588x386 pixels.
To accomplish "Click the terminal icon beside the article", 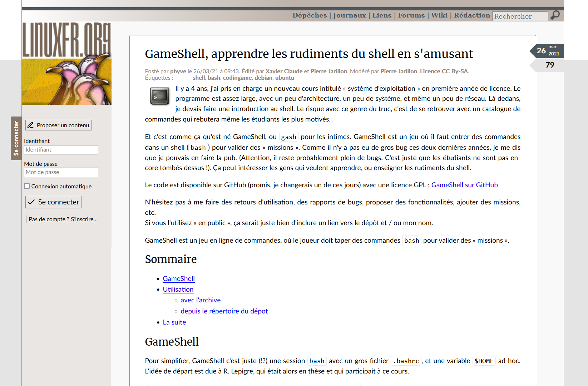I will [159, 96].
